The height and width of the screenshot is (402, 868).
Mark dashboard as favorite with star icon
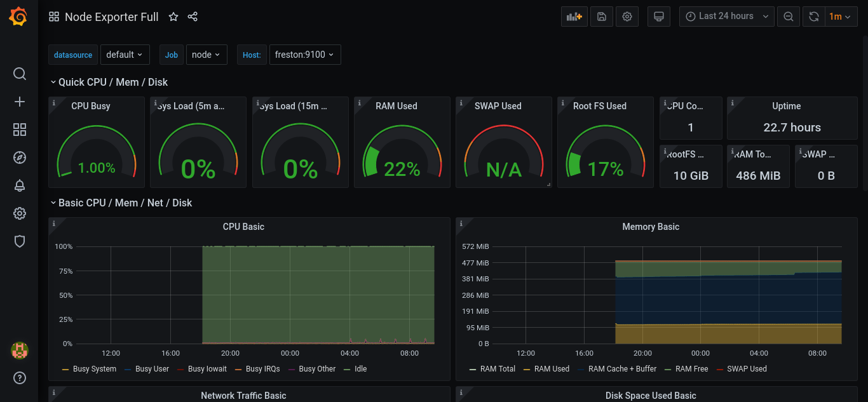point(173,17)
